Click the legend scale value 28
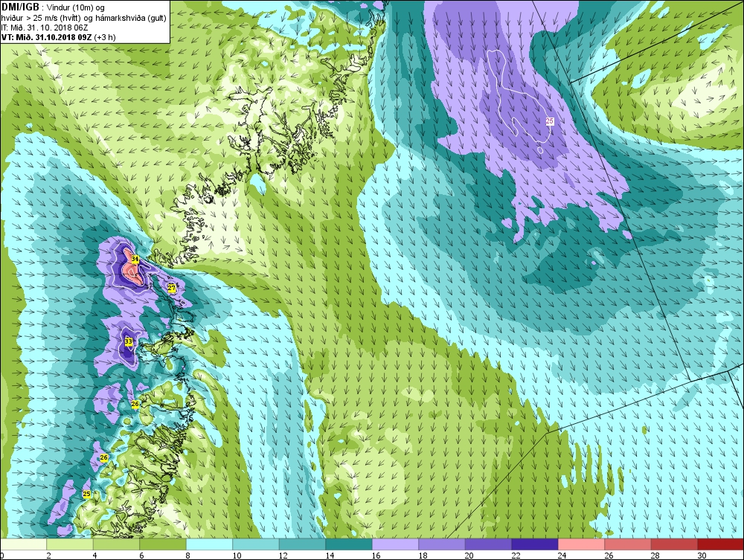The height and width of the screenshot is (560, 744). coord(655,556)
